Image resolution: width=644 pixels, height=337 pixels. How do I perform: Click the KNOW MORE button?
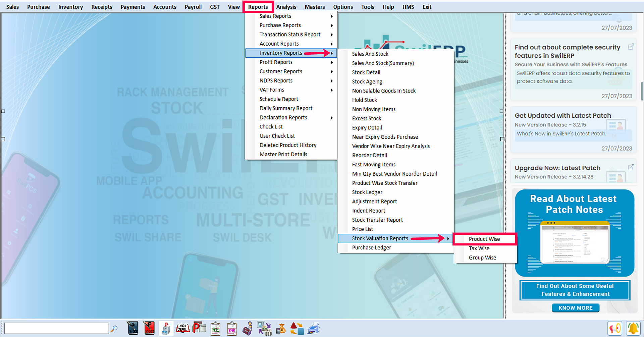click(x=576, y=308)
